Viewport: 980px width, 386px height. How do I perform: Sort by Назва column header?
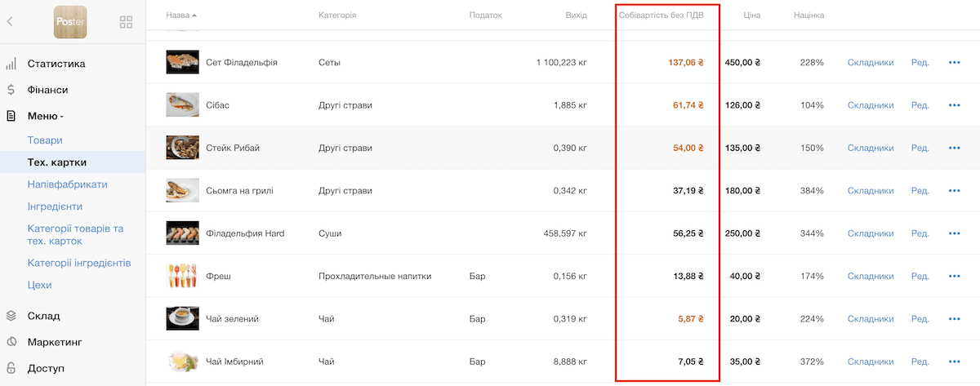[181, 16]
